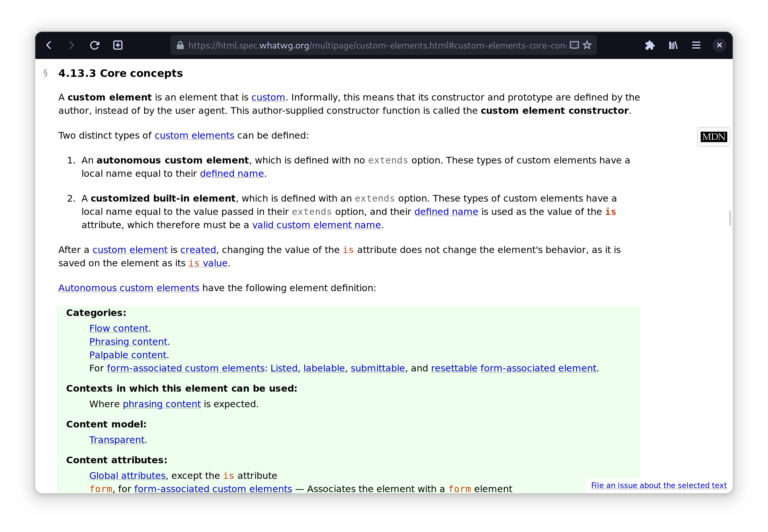768x532 pixels.
Task: Open the Firefox hamburger menu
Action: pyautogui.click(x=696, y=45)
